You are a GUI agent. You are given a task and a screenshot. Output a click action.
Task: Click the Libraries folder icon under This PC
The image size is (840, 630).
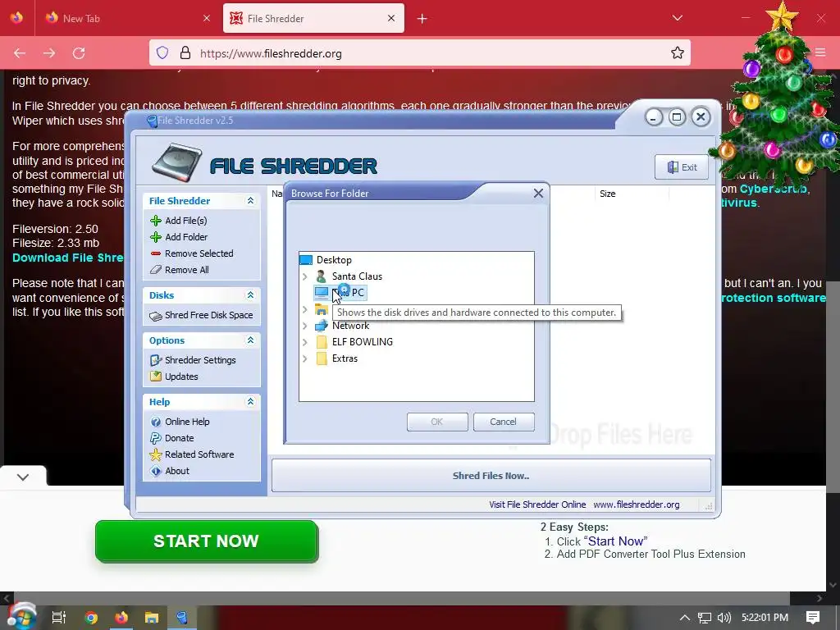tap(322, 310)
